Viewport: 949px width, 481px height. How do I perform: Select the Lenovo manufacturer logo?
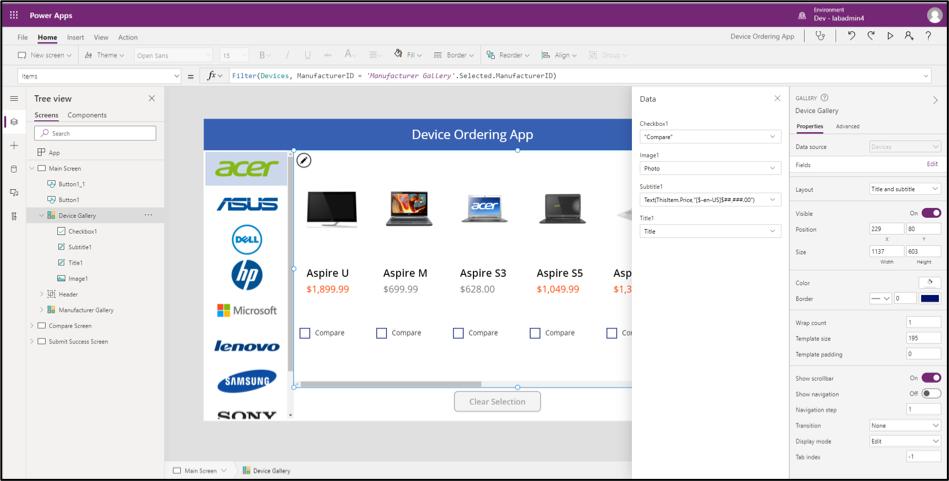click(x=247, y=346)
